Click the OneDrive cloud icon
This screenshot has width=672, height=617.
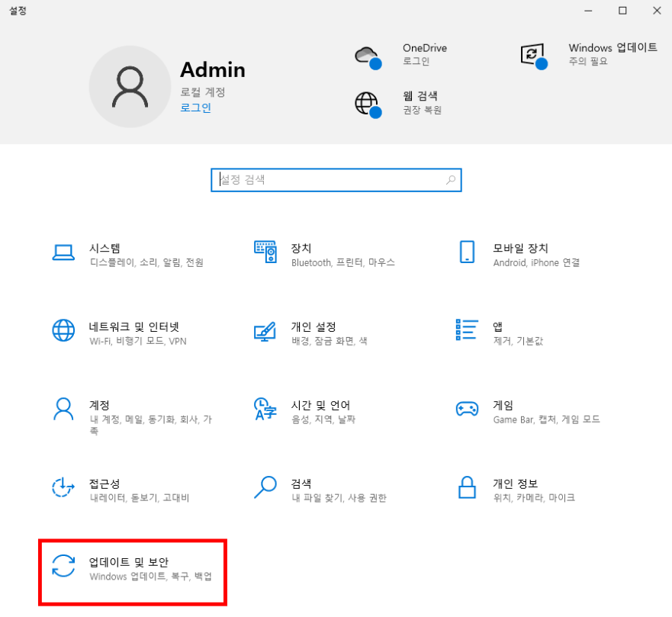click(x=368, y=57)
